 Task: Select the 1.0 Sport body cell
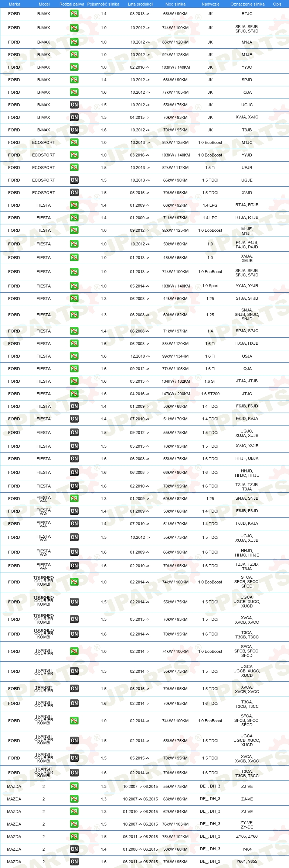pos(210,286)
